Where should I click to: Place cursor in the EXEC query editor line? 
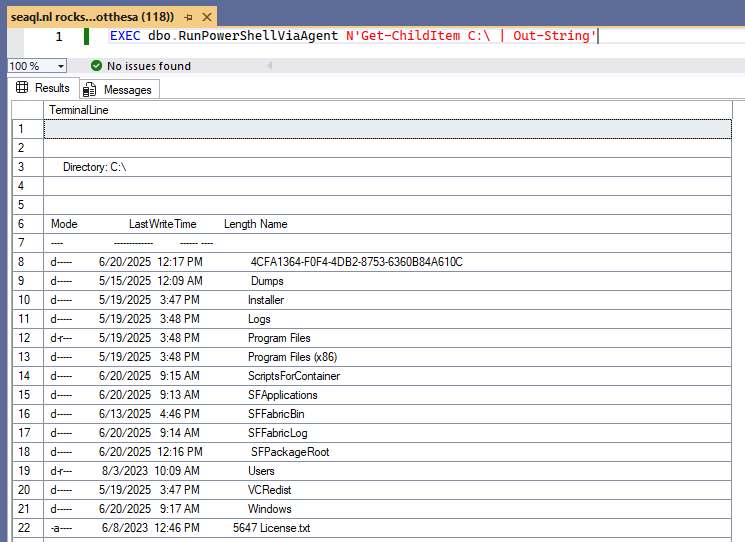coord(353,36)
